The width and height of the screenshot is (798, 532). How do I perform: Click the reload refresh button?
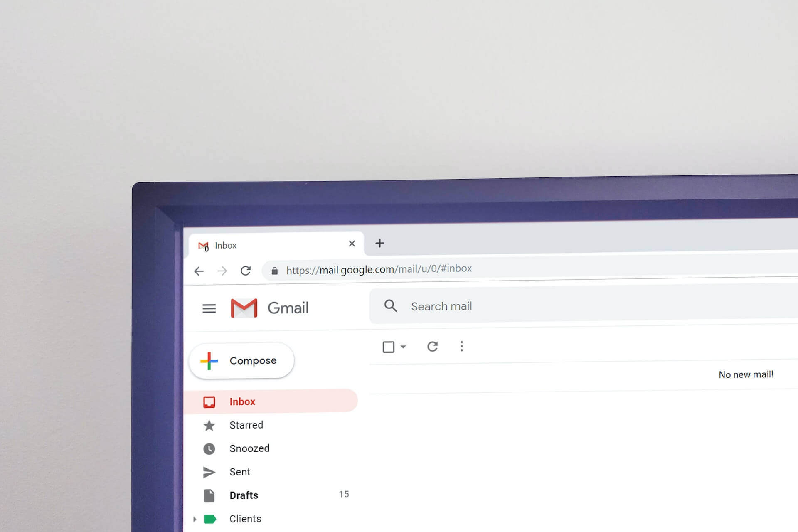point(245,270)
